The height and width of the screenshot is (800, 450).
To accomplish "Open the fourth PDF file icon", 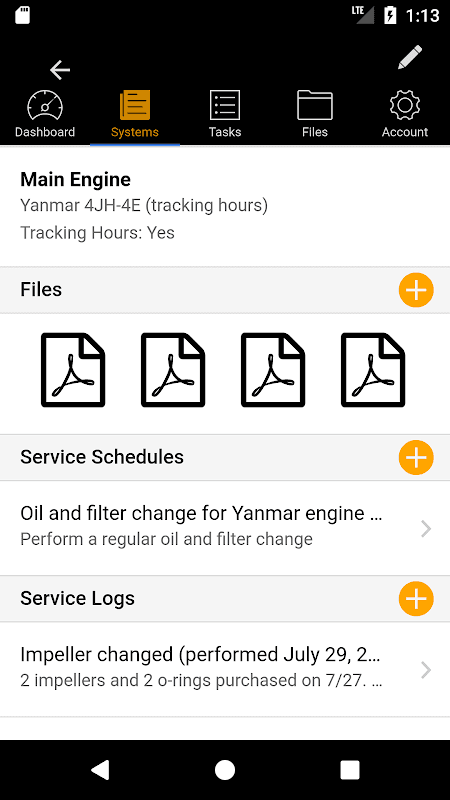I will 373,370.
